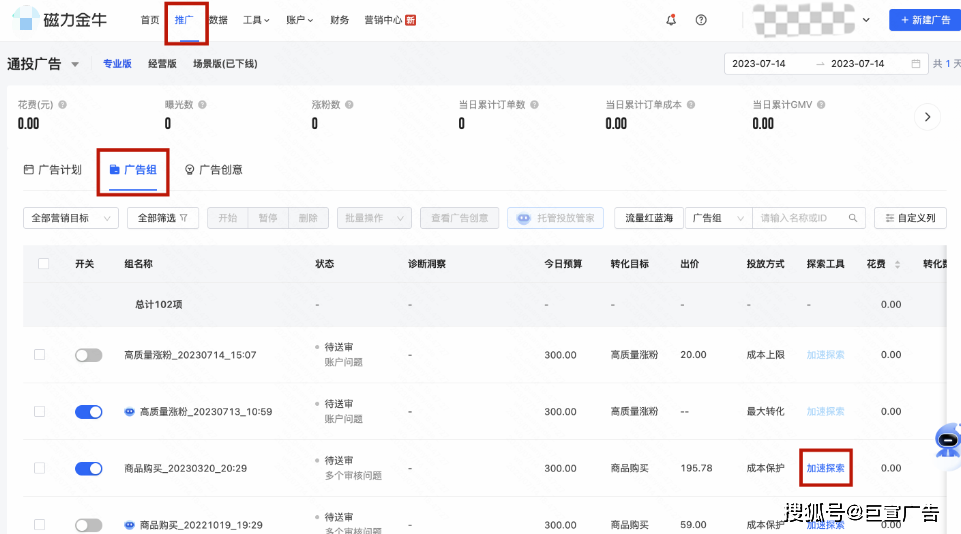961x534 pixels.
Task: Check row 高质量涨粉_20230714_15:07 checkbox
Action: (40, 354)
